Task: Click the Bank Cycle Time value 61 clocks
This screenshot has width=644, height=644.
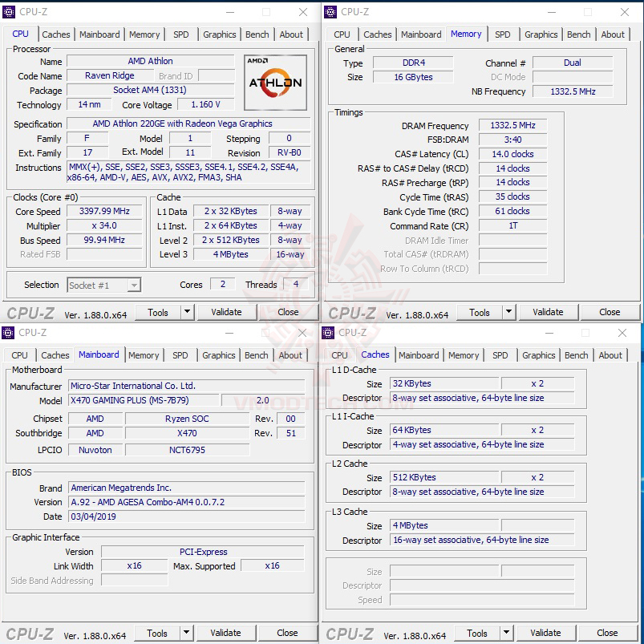Action: 512,211
